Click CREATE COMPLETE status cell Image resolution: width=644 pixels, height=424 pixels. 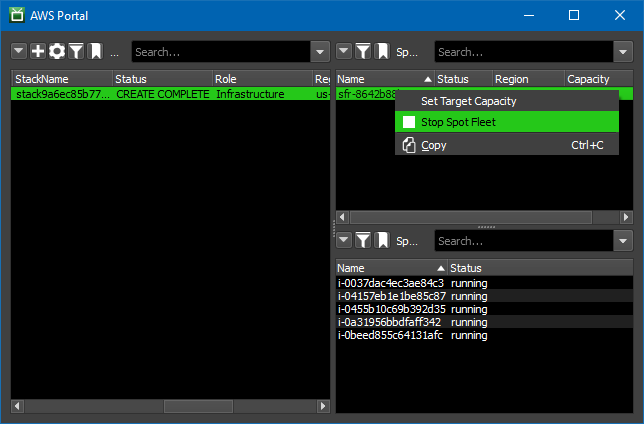click(x=163, y=94)
